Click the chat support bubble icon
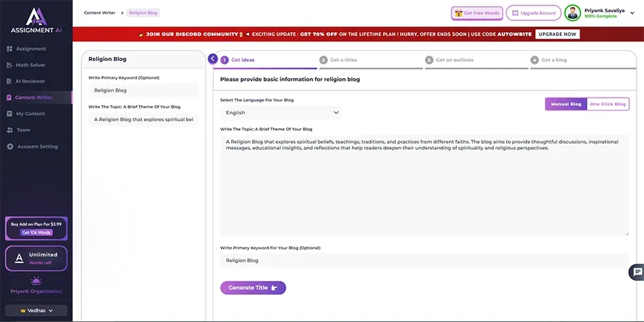This screenshot has width=644, height=322. [636, 273]
